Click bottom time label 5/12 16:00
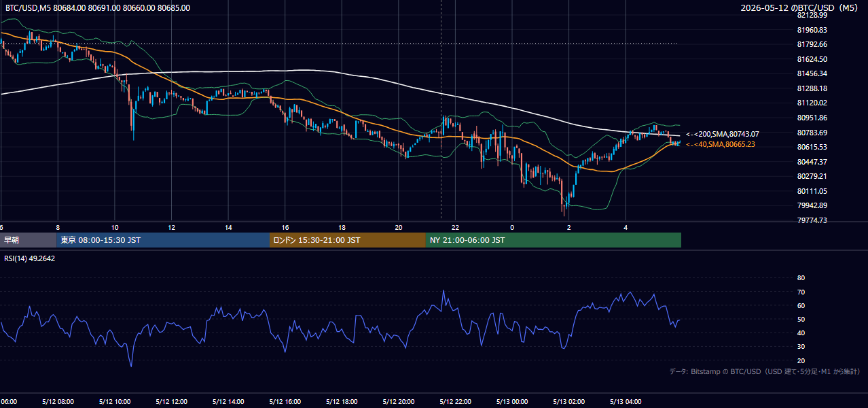The width and height of the screenshot is (868, 408). (285, 402)
